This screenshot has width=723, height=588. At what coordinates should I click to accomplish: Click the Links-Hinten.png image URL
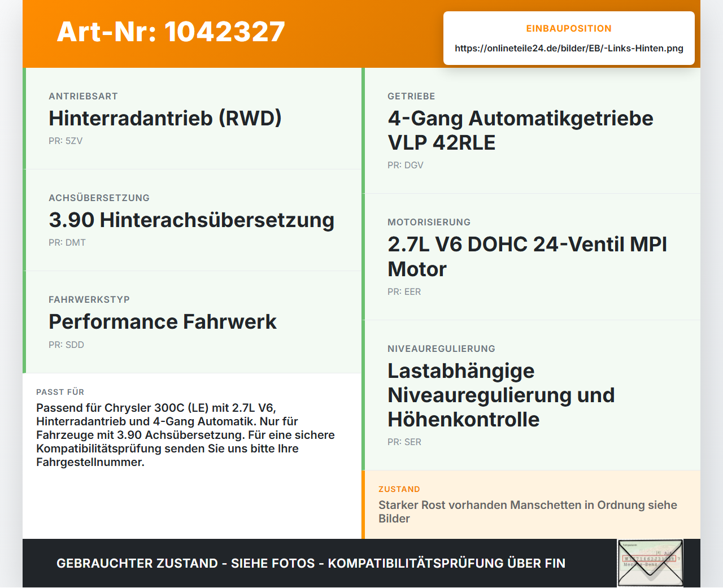pyautogui.click(x=569, y=48)
